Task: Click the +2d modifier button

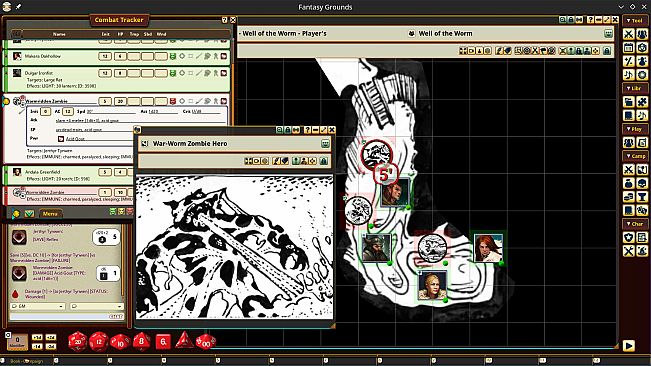Action: point(51,337)
